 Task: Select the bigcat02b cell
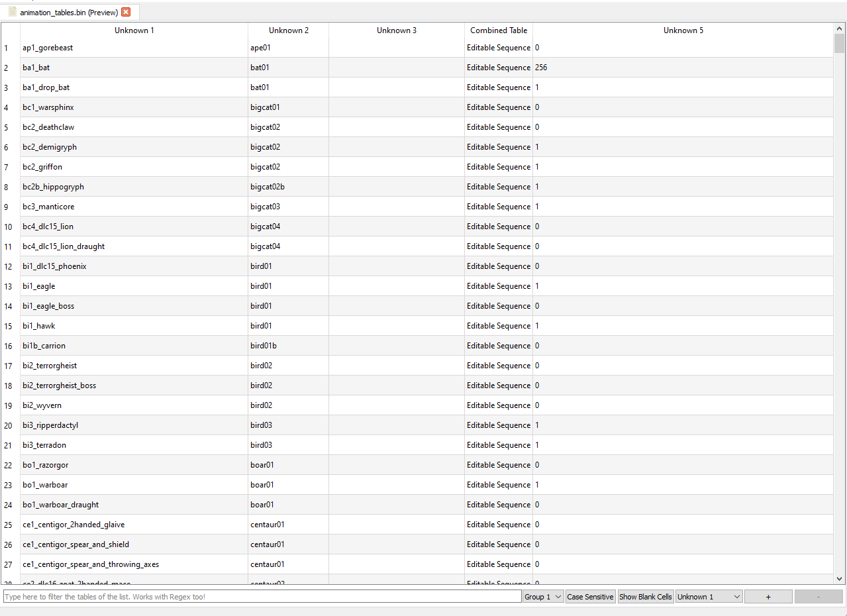[289, 187]
